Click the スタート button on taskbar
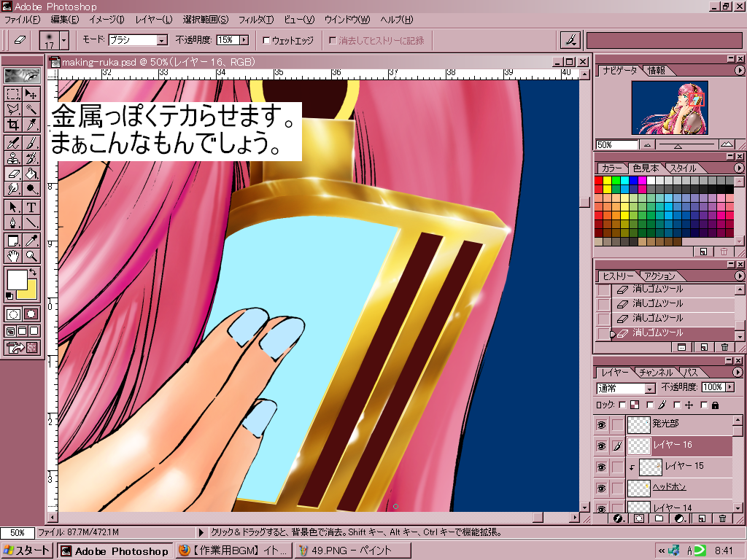Screen dimensions: 747x560 [x=27, y=551]
